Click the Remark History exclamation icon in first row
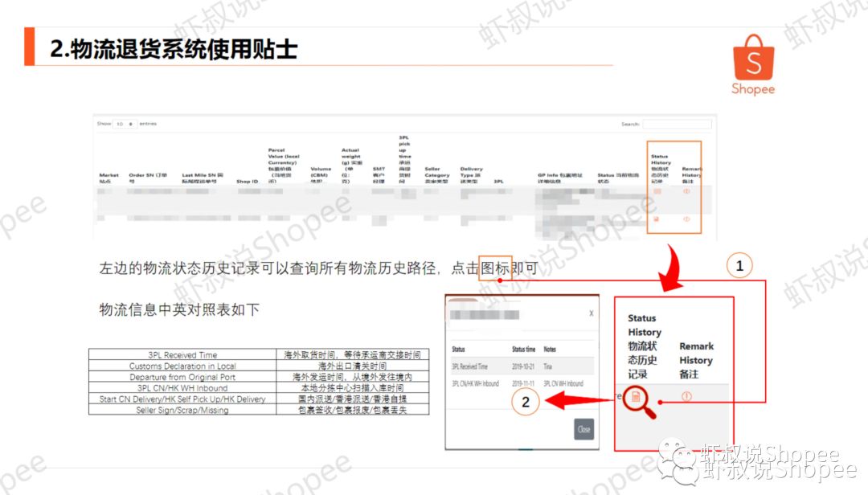This screenshot has height=495, width=868. [686, 190]
